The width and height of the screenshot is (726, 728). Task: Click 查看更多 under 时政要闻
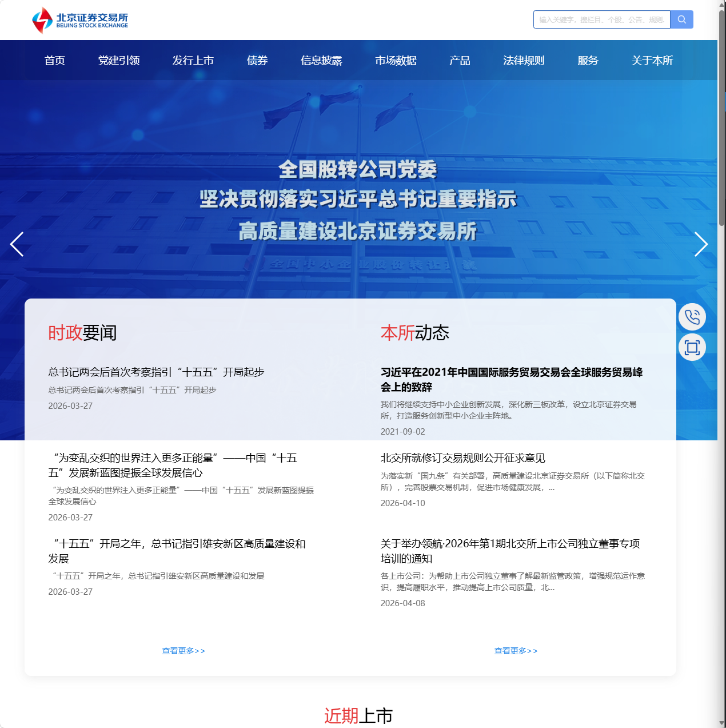(x=183, y=650)
